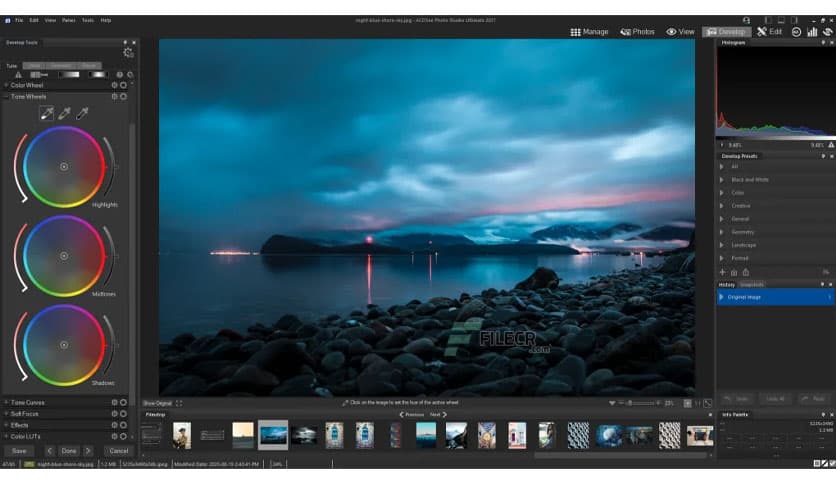Toggle Tone Wheels enable circle
The height and width of the screenshot is (484, 836).
point(123,96)
